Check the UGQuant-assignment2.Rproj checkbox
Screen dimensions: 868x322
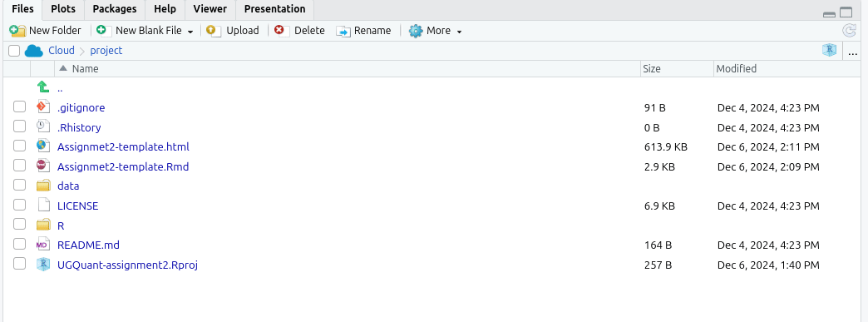[19, 263]
